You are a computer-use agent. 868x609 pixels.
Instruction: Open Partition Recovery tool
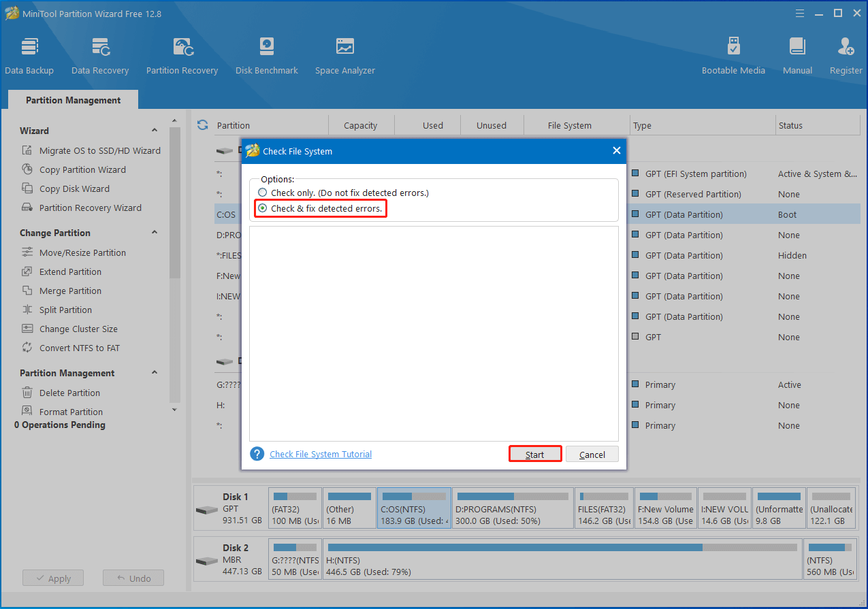182,55
